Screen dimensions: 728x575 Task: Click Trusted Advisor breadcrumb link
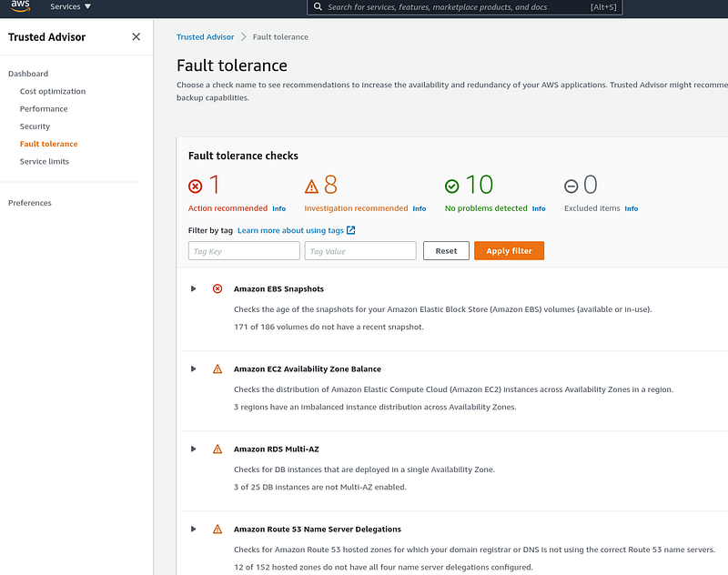pos(206,36)
